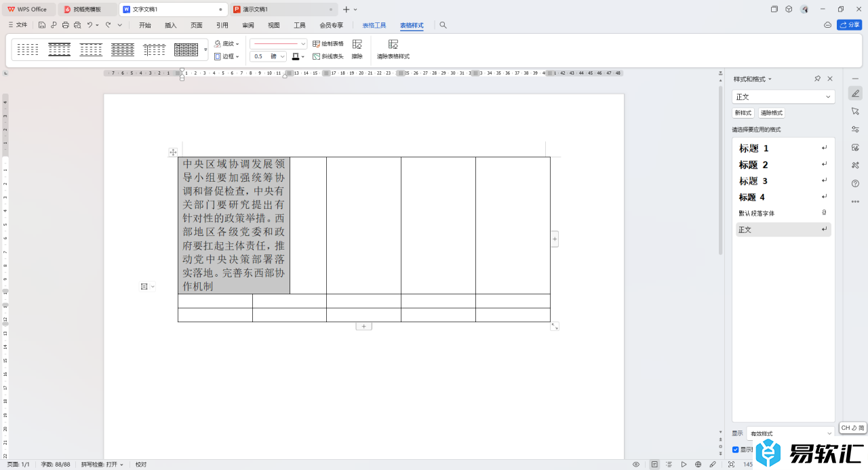Open the 文件 (File) menu
Viewport: 868px width, 470px height.
click(x=18, y=25)
